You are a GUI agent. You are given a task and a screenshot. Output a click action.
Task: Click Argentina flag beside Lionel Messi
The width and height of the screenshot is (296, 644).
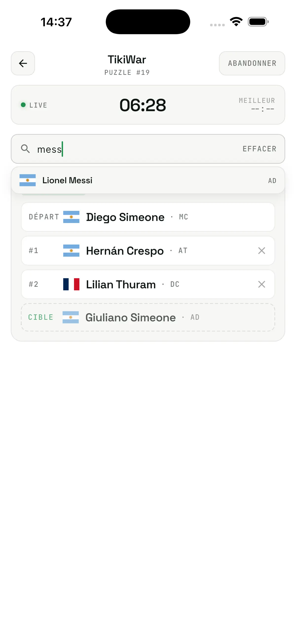pyautogui.click(x=27, y=180)
